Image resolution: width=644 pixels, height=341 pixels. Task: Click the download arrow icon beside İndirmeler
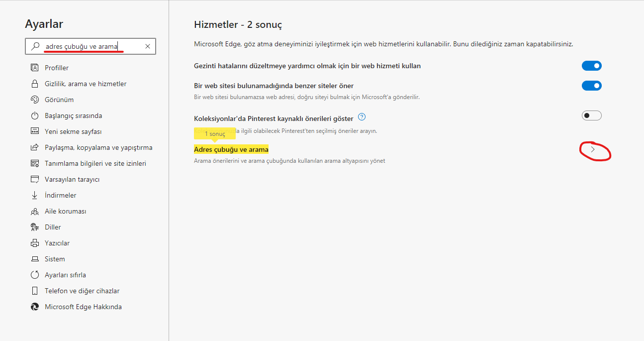pos(35,195)
